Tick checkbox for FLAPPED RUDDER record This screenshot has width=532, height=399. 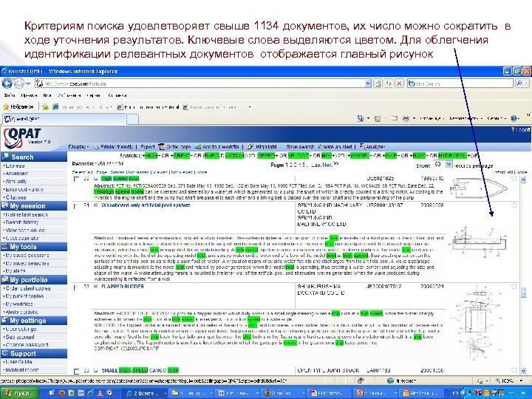pyautogui.click(x=76, y=287)
